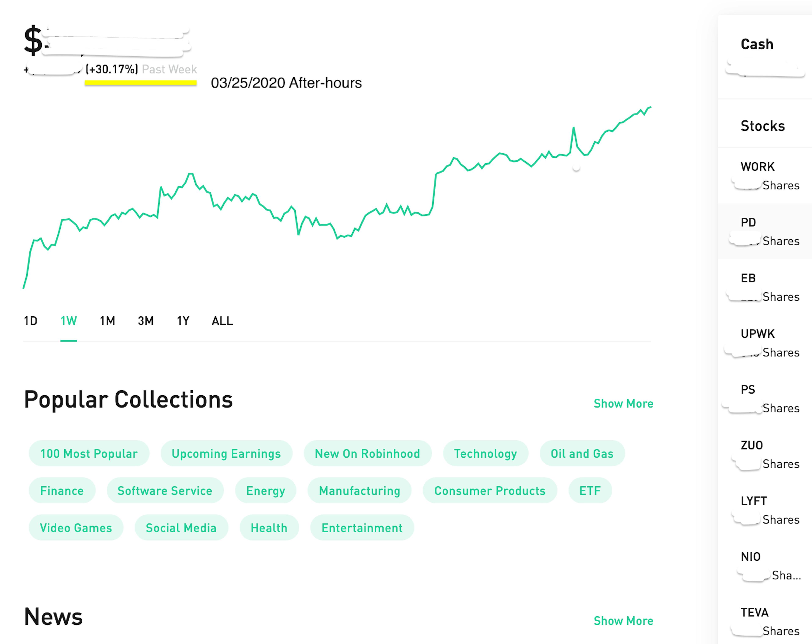Switch chart to ALL time range
812x644 pixels.
coord(222,321)
